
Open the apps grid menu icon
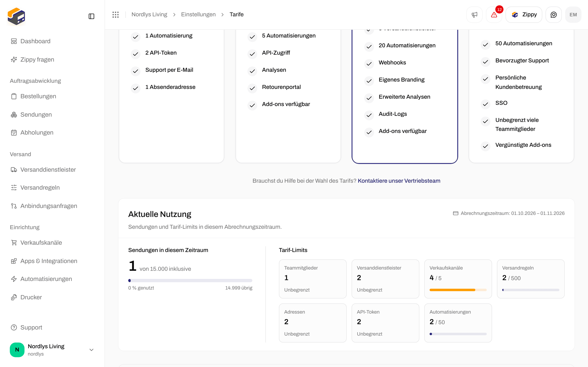pos(115,14)
